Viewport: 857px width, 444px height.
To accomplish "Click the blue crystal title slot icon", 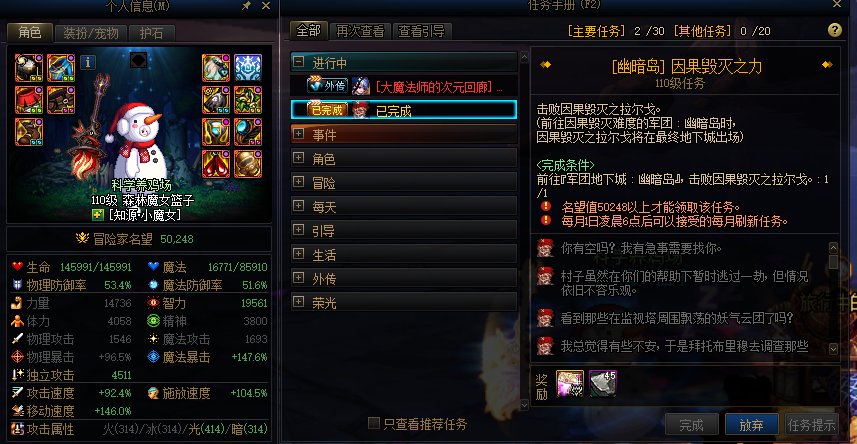I will tap(248, 68).
